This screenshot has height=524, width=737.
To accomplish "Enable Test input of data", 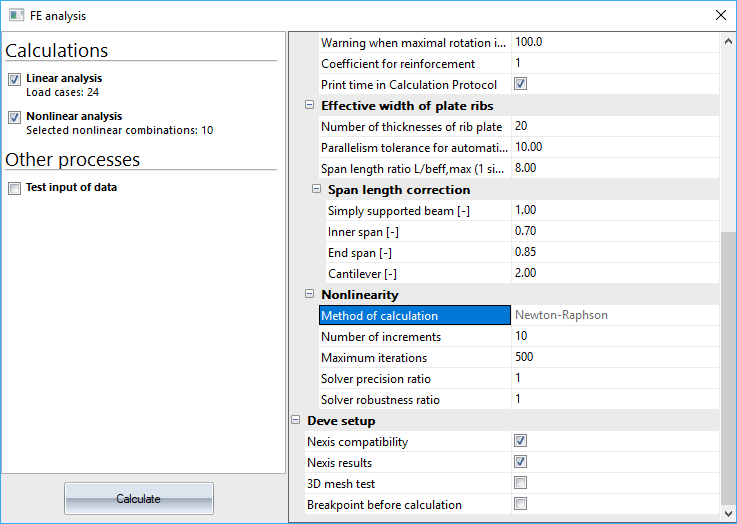I will coord(14,188).
